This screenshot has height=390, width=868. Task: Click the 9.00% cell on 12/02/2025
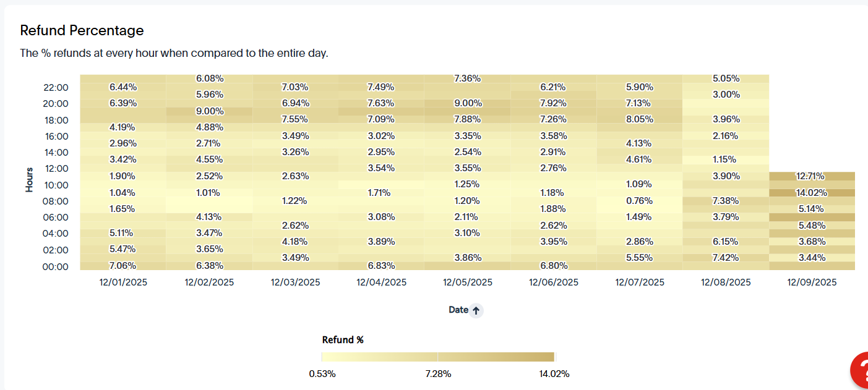pos(209,111)
